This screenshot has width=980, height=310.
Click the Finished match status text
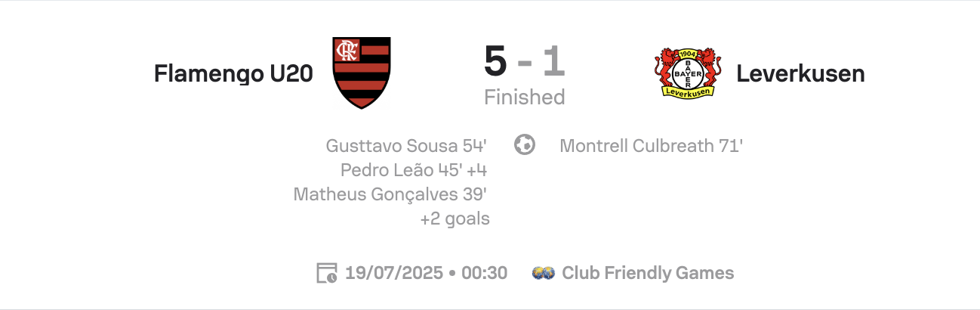(x=525, y=98)
